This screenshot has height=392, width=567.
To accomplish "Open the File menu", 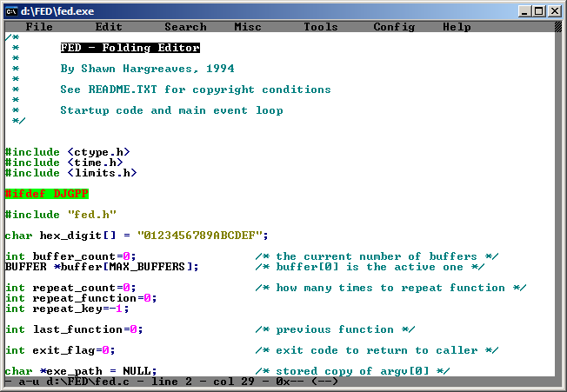I will coord(39,27).
